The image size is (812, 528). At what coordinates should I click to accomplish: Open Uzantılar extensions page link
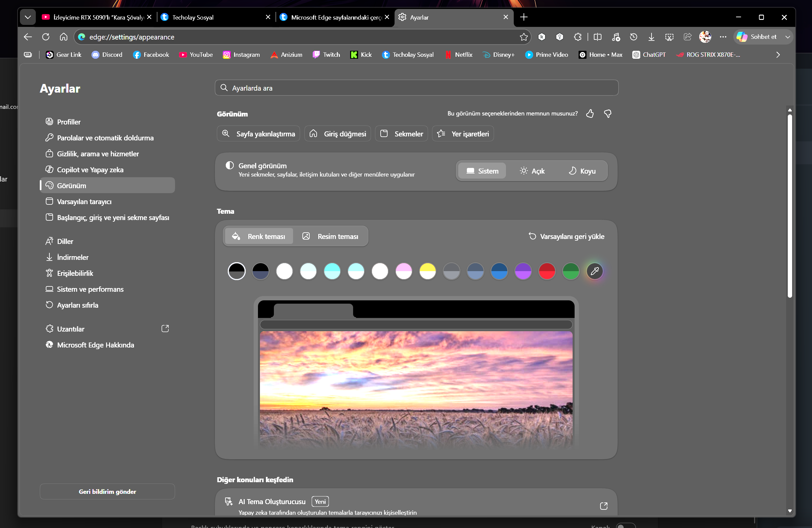point(107,329)
